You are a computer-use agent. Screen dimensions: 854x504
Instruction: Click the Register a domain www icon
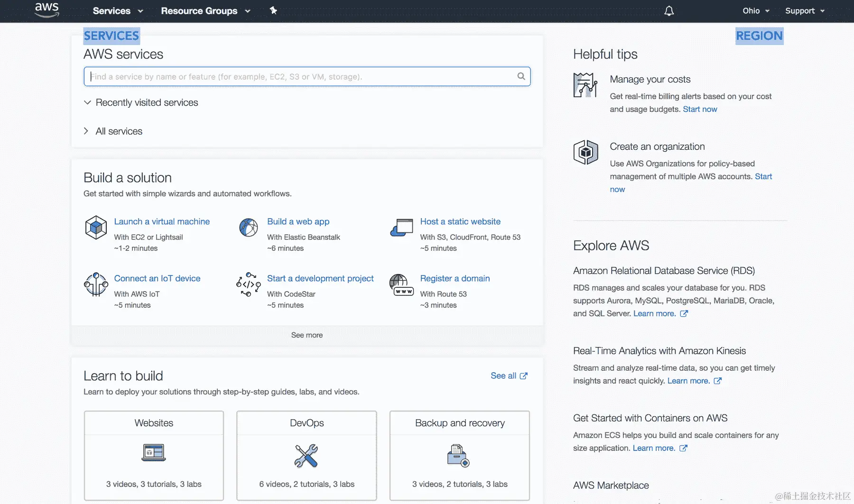click(x=401, y=284)
